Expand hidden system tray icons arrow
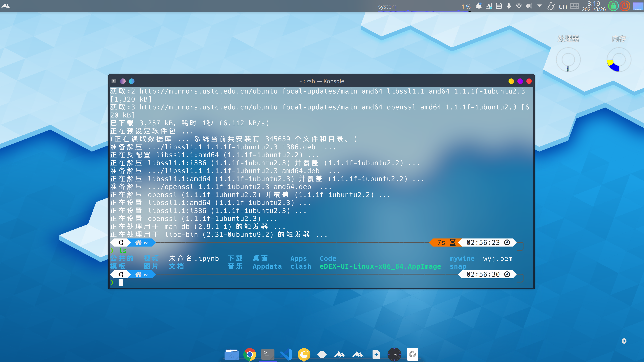Viewport: 644px width, 362px height. pyautogui.click(x=539, y=6)
